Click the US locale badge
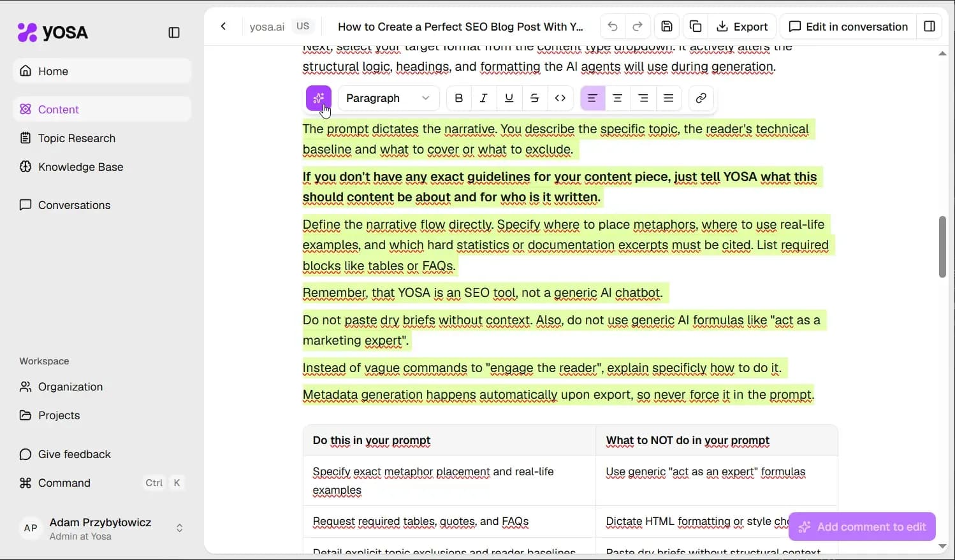This screenshot has width=955, height=560. click(303, 26)
